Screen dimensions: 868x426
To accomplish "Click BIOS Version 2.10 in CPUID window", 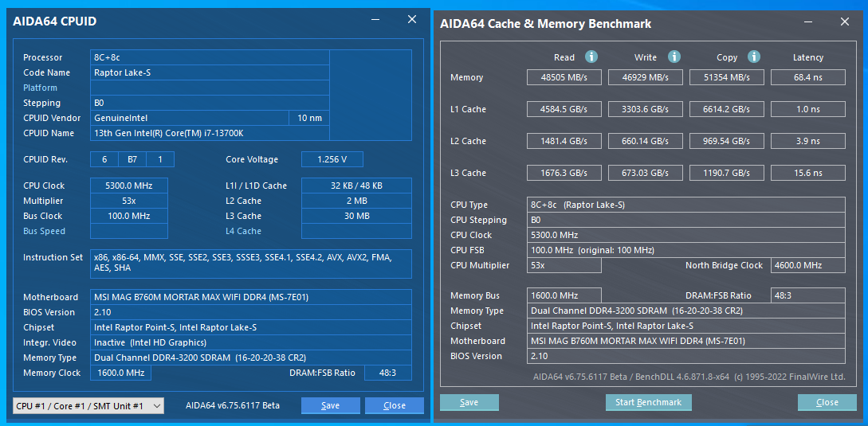I will click(x=251, y=312).
